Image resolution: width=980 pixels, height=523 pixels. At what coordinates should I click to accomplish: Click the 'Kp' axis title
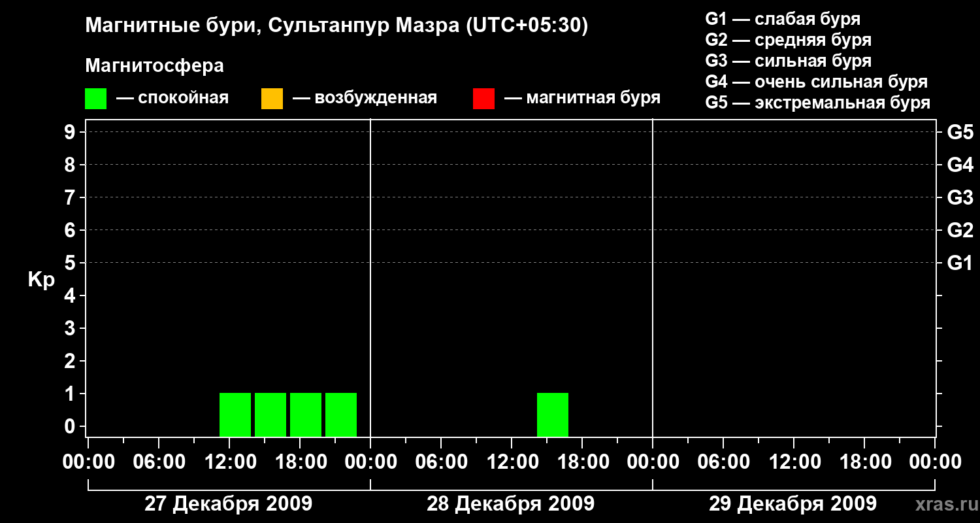click(42, 279)
